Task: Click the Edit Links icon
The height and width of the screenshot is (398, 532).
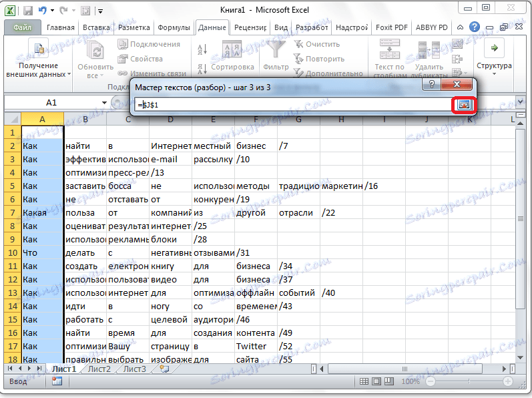Action: 122,73
